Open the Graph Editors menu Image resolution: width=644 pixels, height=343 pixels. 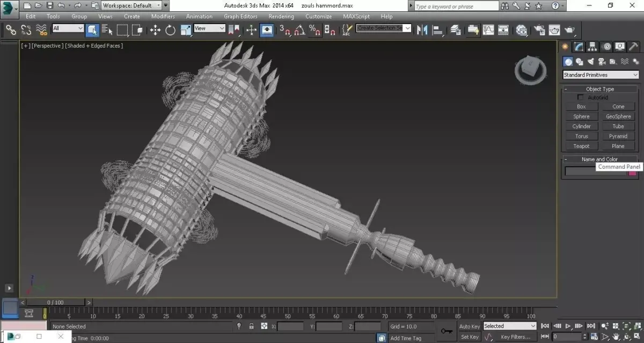point(240,16)
